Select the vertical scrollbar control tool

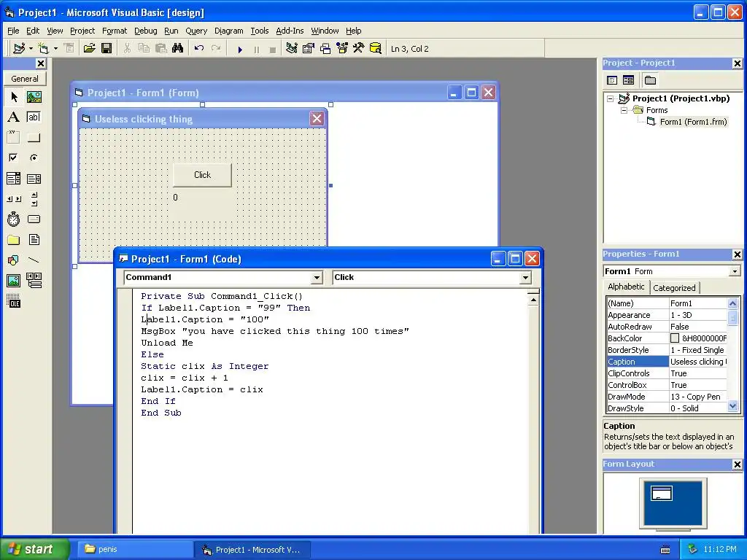coord(34,199)
